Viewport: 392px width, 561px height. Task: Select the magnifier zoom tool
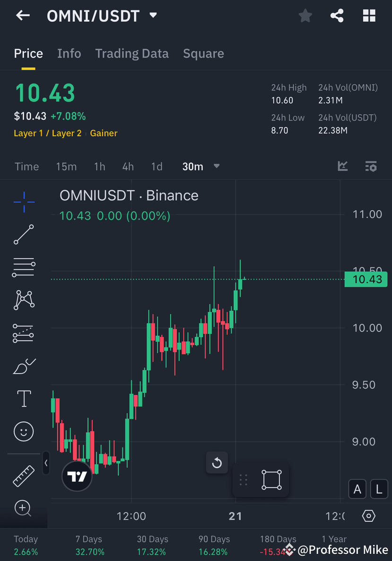click(x=24, y=508)
